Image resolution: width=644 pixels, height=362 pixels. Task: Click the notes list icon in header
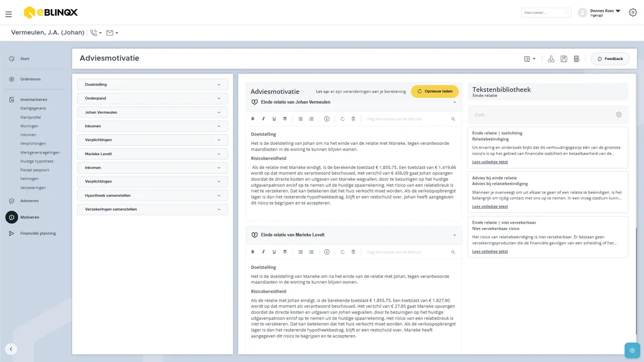(527, 59)
